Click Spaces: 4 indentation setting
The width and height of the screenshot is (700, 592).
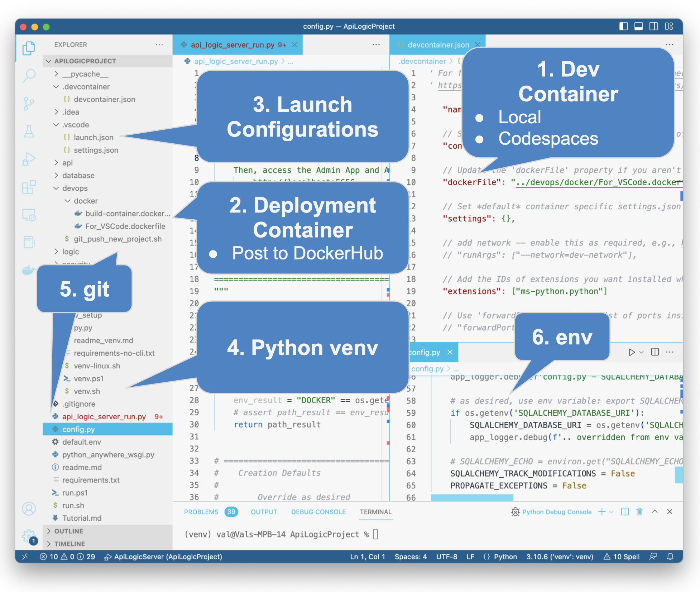click(x=411, y=557)
